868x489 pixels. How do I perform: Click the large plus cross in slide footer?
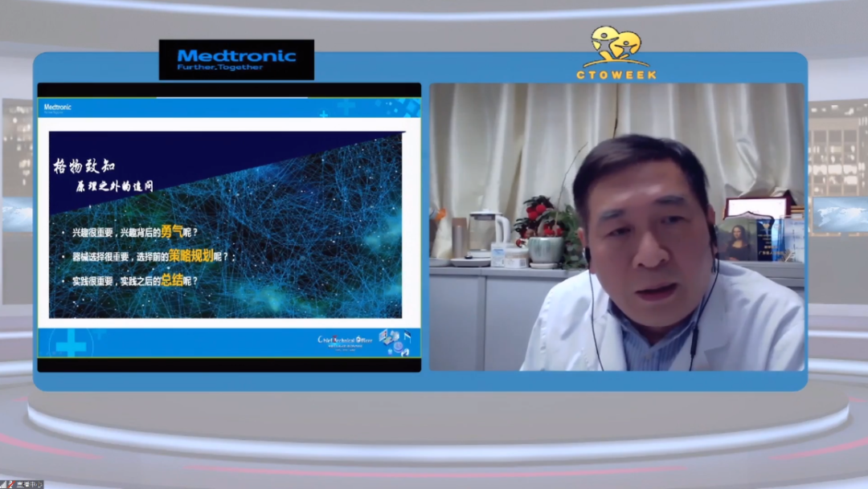pos(71,344)
